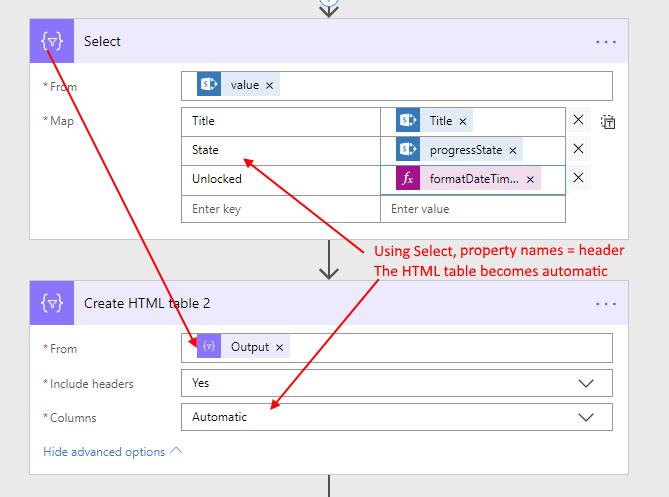The image size is (669, 497).
Task: Click the Create HTML table 2 icon
Action: [52, 304]
